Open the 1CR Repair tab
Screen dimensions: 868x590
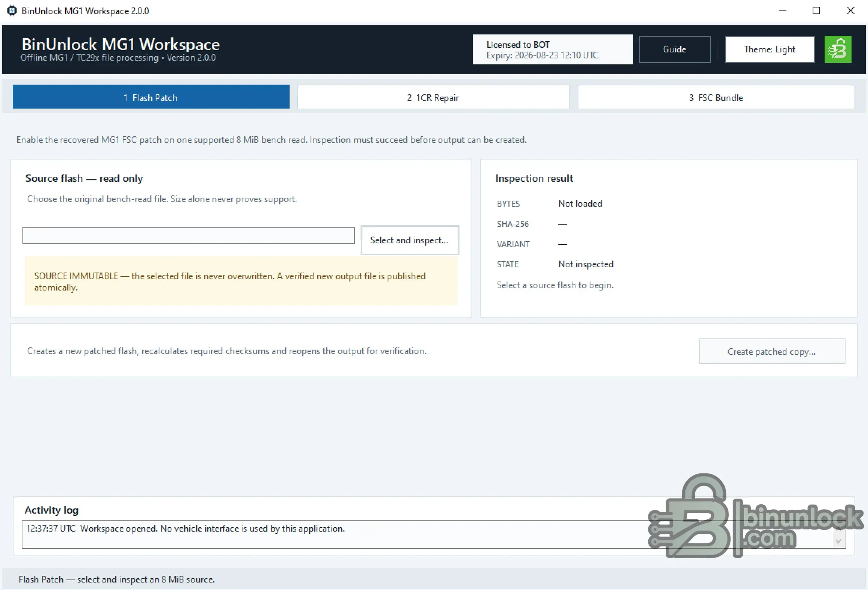tap(433, 97)
